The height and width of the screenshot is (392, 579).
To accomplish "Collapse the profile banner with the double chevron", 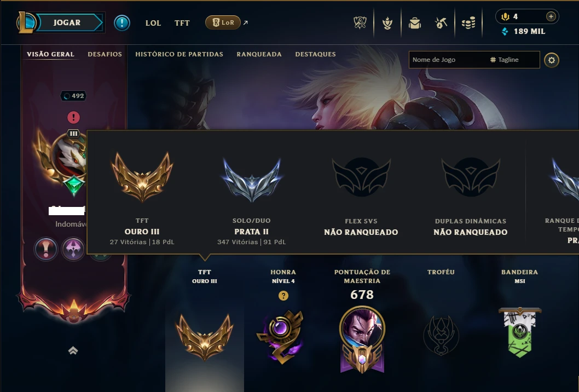I will point(73,350).
